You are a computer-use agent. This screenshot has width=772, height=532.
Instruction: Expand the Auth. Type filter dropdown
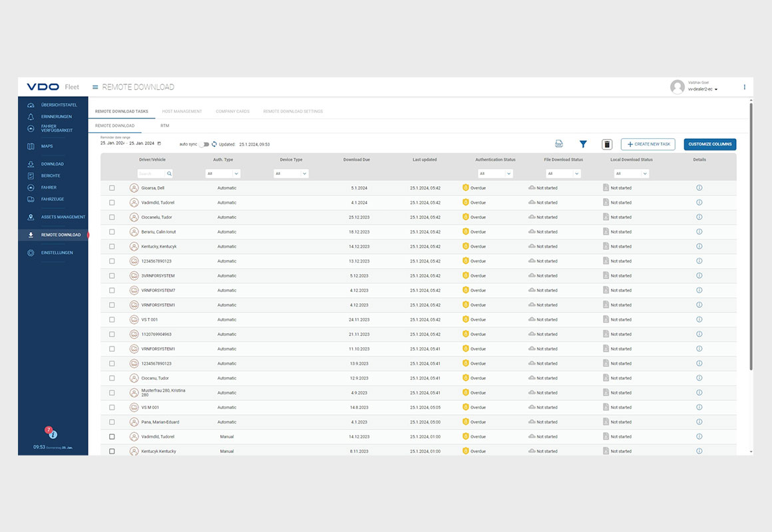pos(222,174)
